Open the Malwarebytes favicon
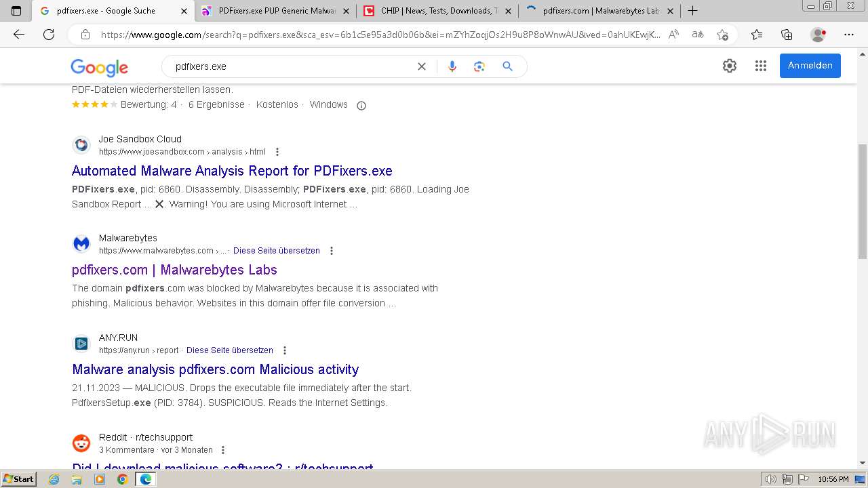The image size is (868, 488). click(x=81, y=244)
